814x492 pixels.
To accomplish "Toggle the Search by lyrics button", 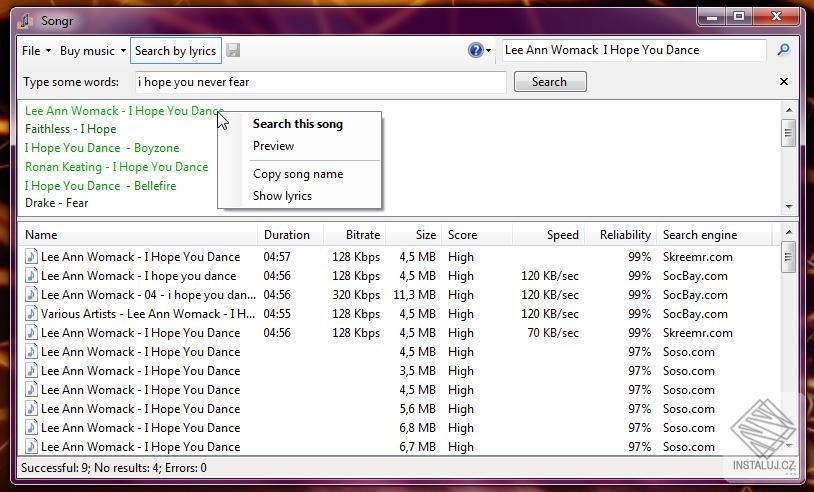I will pyautogui.click(x=175, y=51).
